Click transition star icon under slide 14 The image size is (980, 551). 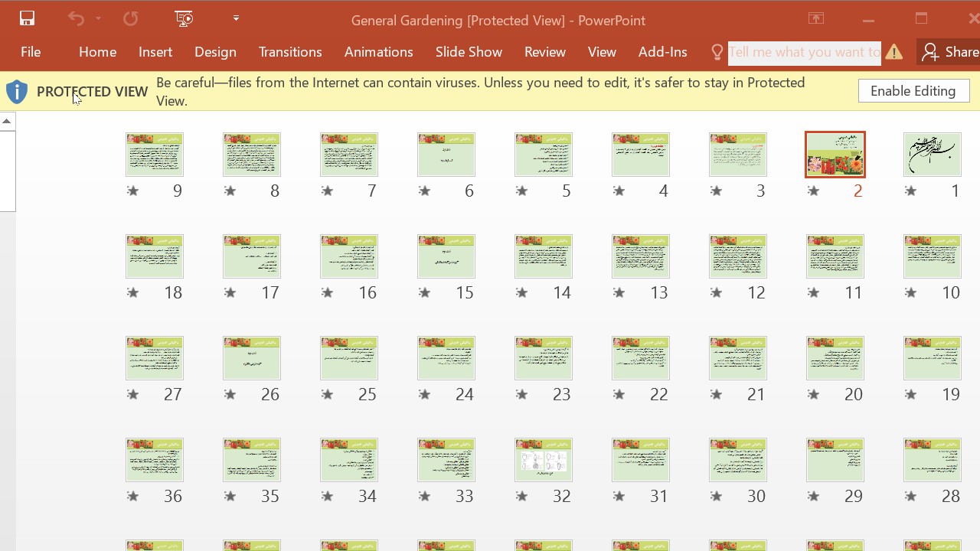[x=521, y=292]
